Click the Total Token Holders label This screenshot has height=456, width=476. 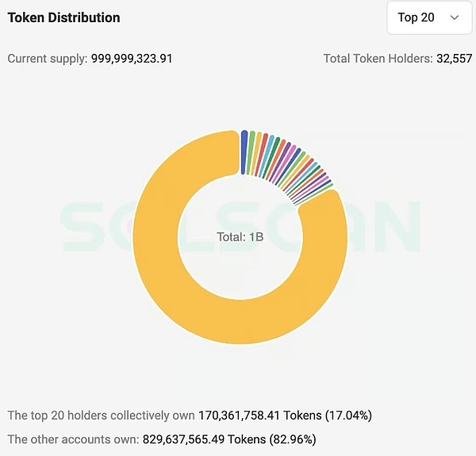click(x=378, y=59)
